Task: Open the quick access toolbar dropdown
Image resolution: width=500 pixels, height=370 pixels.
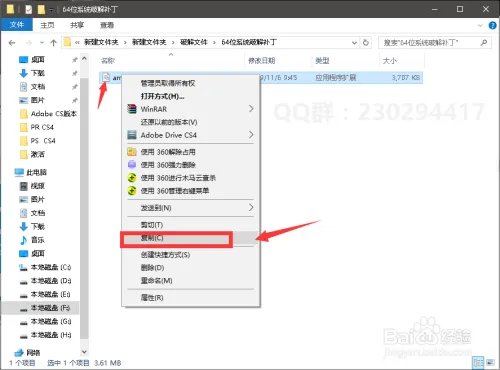Action: pos(51,10)
